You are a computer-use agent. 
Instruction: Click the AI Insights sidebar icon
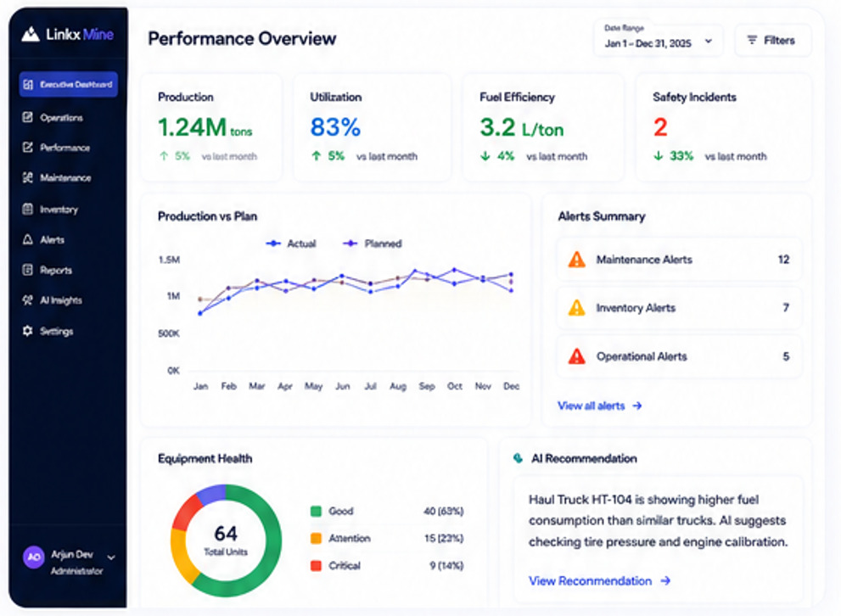tap(28, 300)
